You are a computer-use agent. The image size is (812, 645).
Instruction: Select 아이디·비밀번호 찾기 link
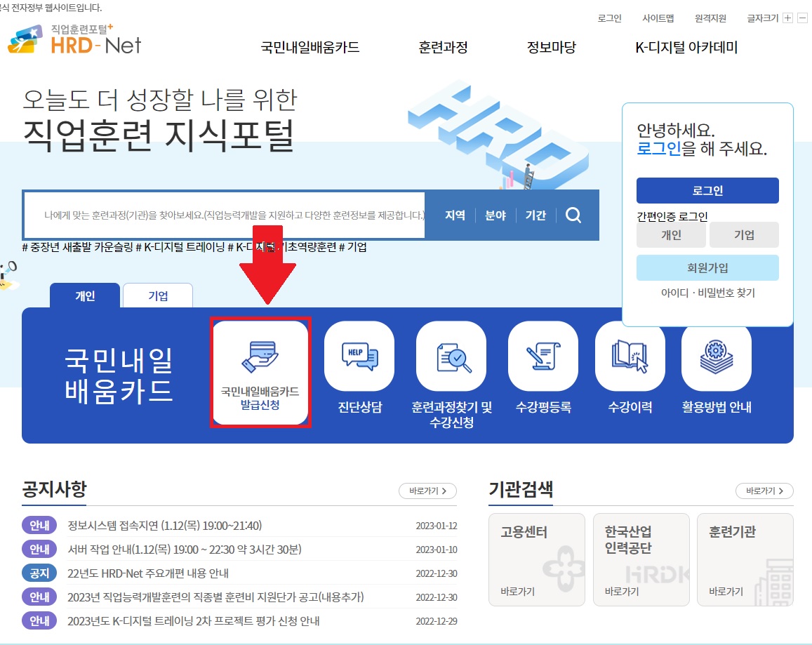(707, 290)
